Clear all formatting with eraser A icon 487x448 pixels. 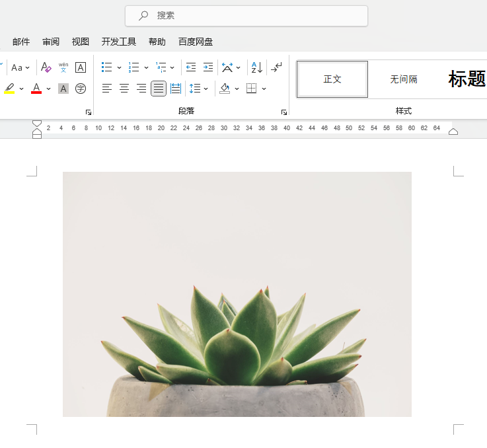46,67
